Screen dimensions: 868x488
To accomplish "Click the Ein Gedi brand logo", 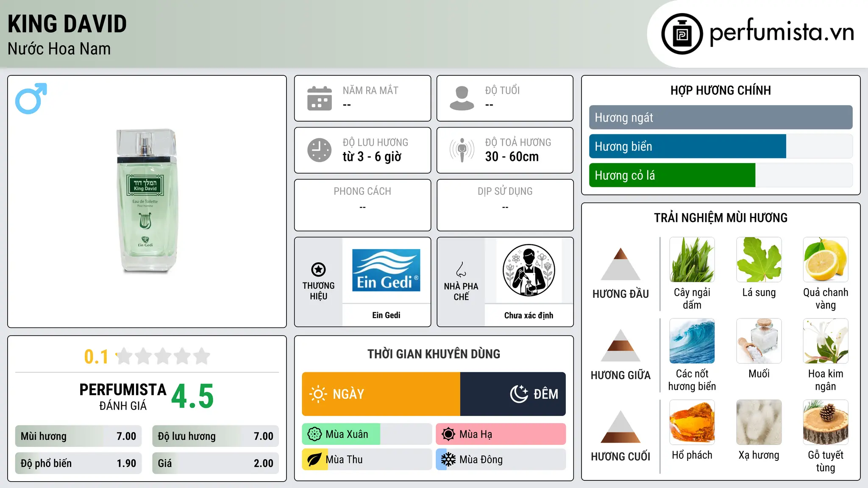I will [386, 270].
